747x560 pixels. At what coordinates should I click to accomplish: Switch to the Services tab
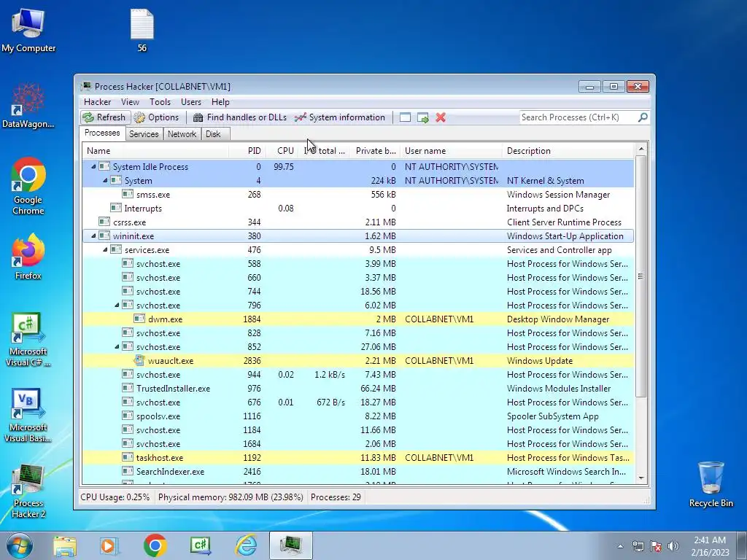pyautogui.click(x=144, y=134)
